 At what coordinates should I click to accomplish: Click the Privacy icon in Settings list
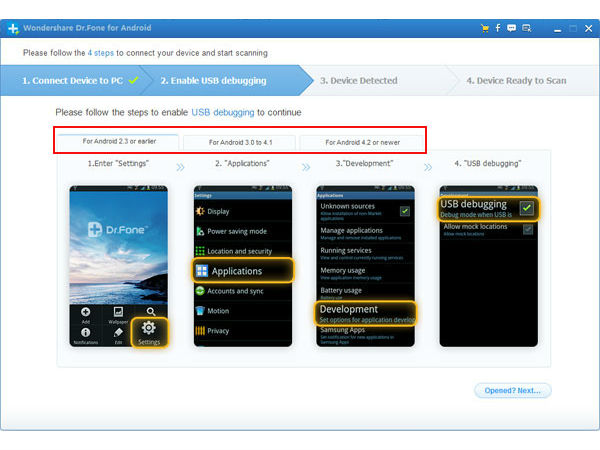(200, 331)
